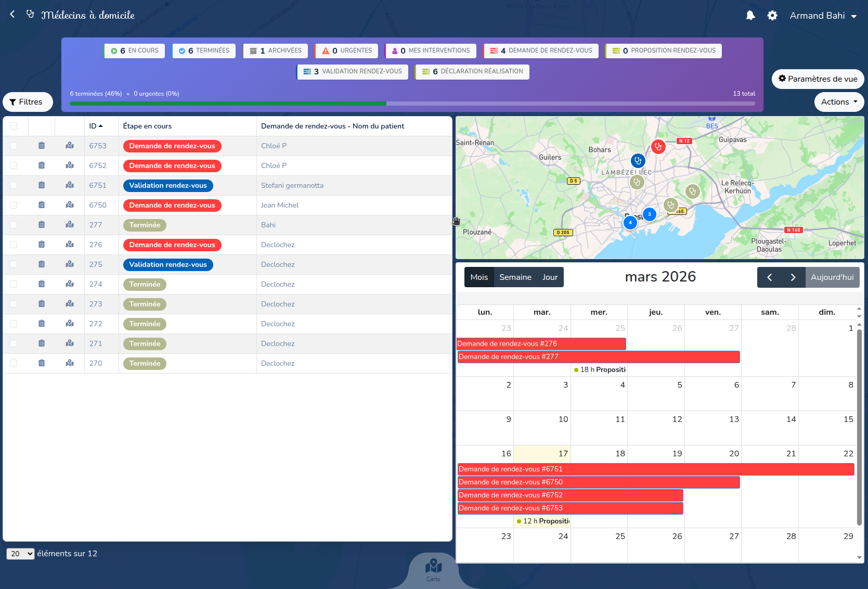868x589 pixels.
Task: Open details clipboard icon for row 6750
Action: (x=42, y=205)
